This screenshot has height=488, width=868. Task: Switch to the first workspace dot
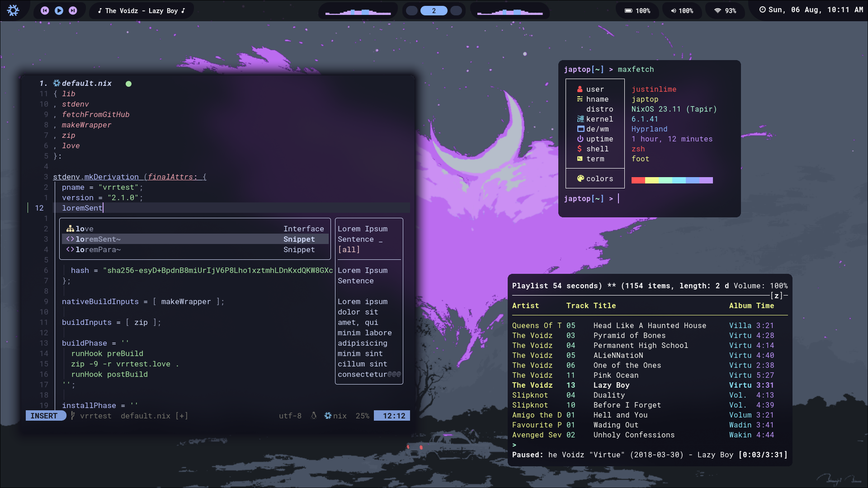pos(411,10)
